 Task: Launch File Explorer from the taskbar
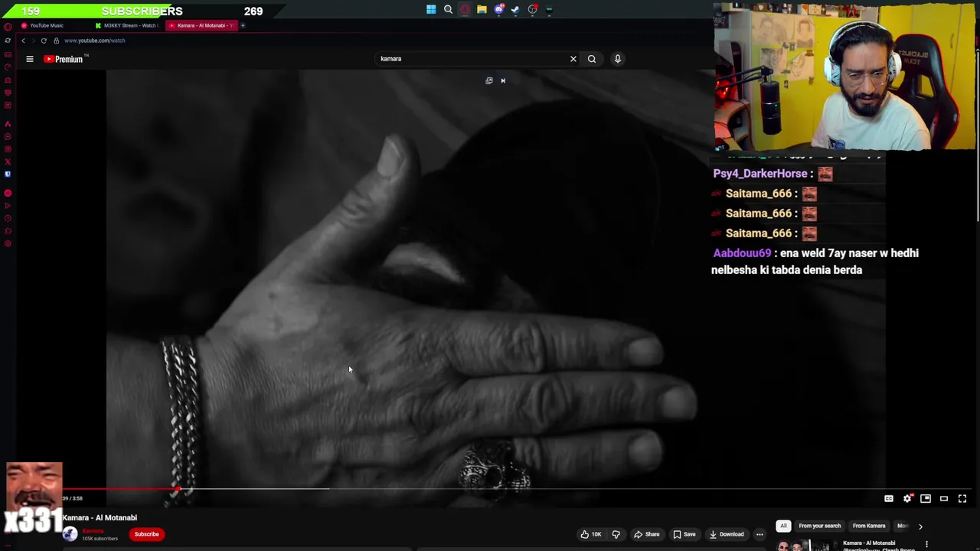click(x=482, y=10)
